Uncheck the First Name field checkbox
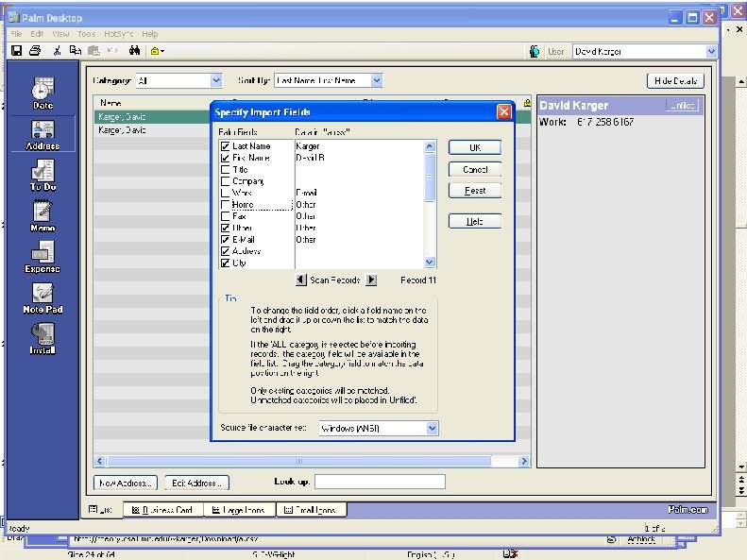 226,158
